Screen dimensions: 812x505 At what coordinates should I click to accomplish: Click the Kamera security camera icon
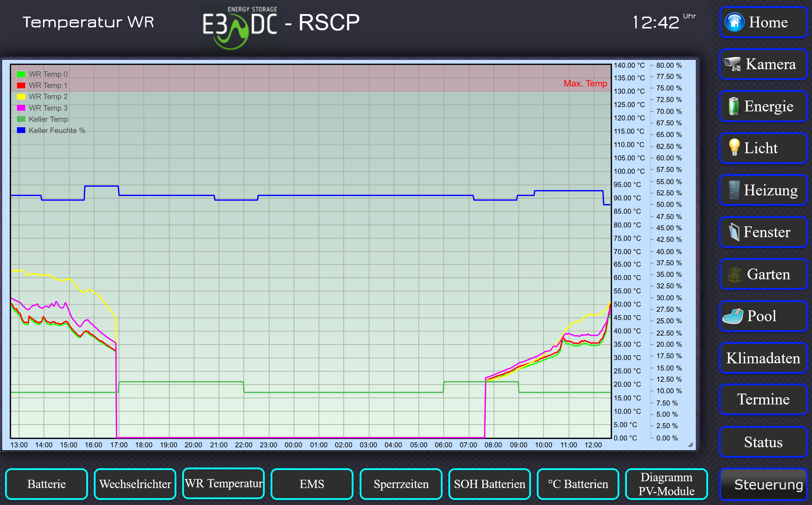click(x=732, y=64)
